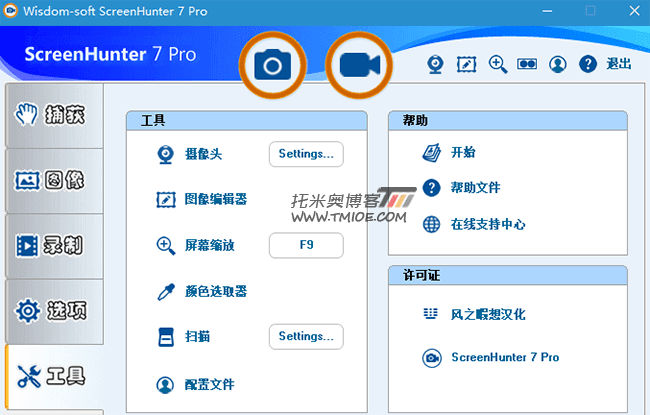Click ScreenHunter 7 Pro license entry
The image size is (650, 415).
[x=505, y=357]
